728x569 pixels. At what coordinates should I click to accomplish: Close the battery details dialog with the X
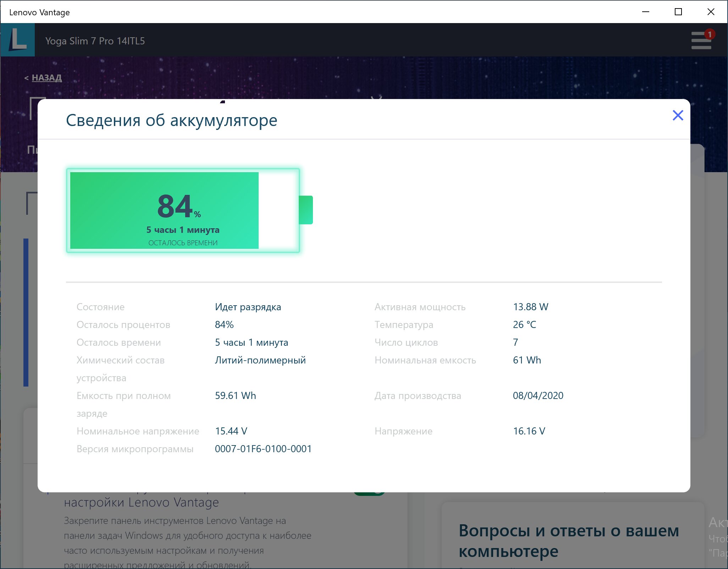pyautogui.click(x=678, y=115)
